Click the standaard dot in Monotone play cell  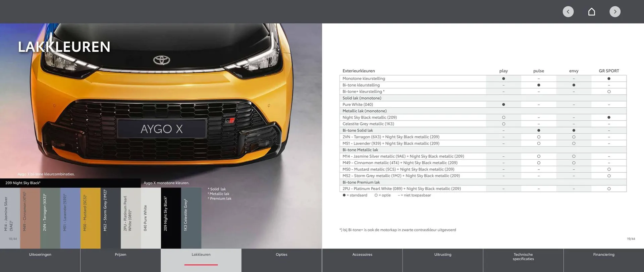click(503, 78)
